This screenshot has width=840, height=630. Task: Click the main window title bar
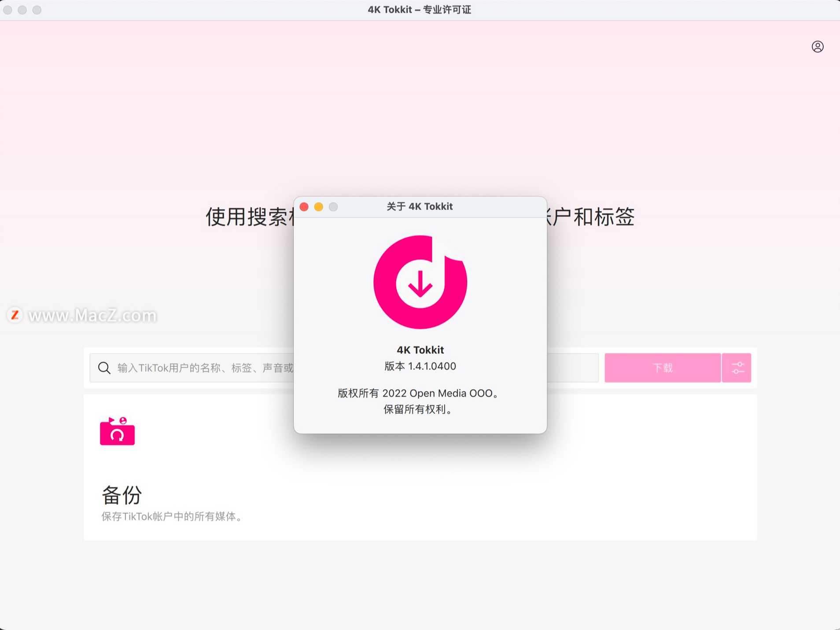click(419, 9)
